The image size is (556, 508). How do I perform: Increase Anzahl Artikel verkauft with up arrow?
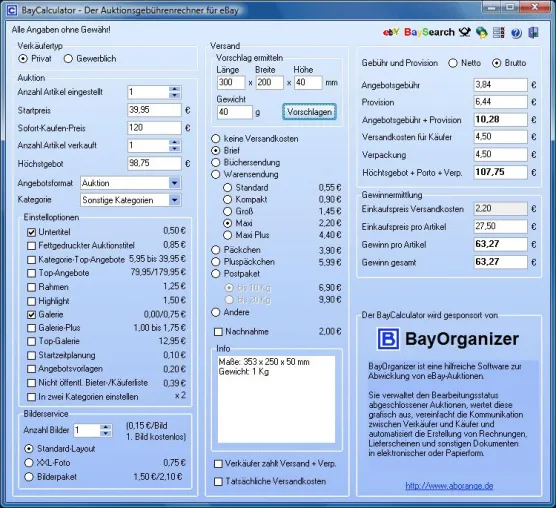[x=174, y=143]
